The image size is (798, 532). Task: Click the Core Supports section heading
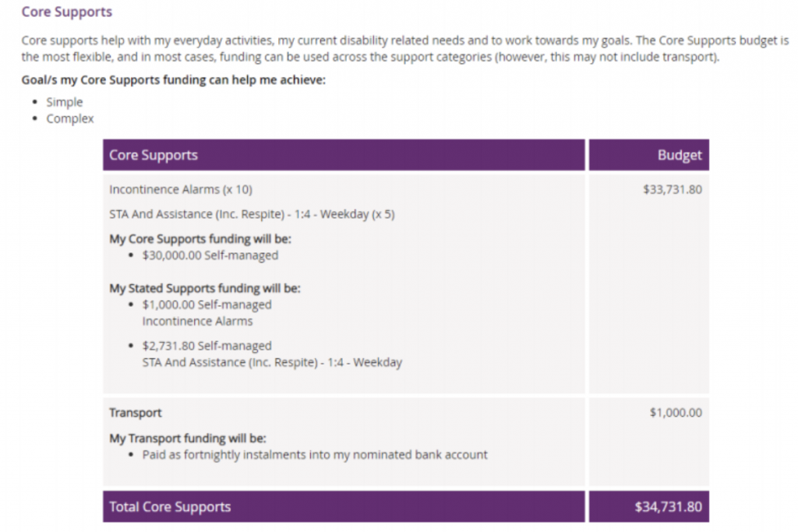pos(67,12)
